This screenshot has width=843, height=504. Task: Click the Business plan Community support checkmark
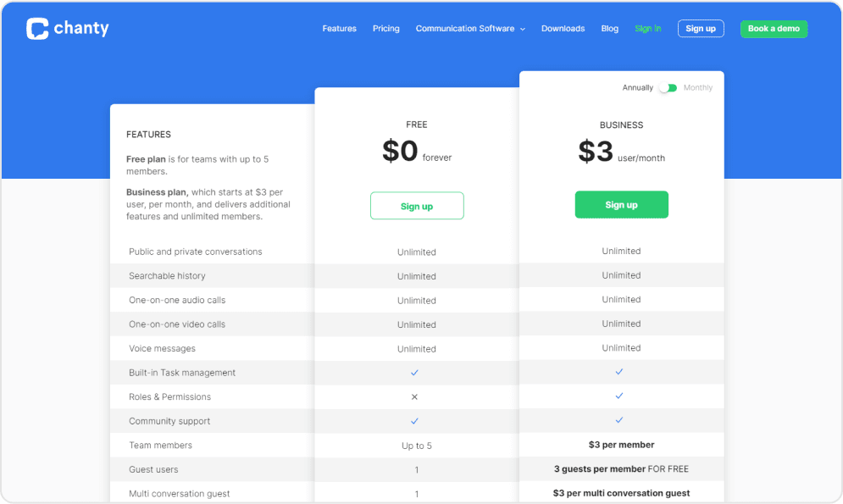pos(620,420)
